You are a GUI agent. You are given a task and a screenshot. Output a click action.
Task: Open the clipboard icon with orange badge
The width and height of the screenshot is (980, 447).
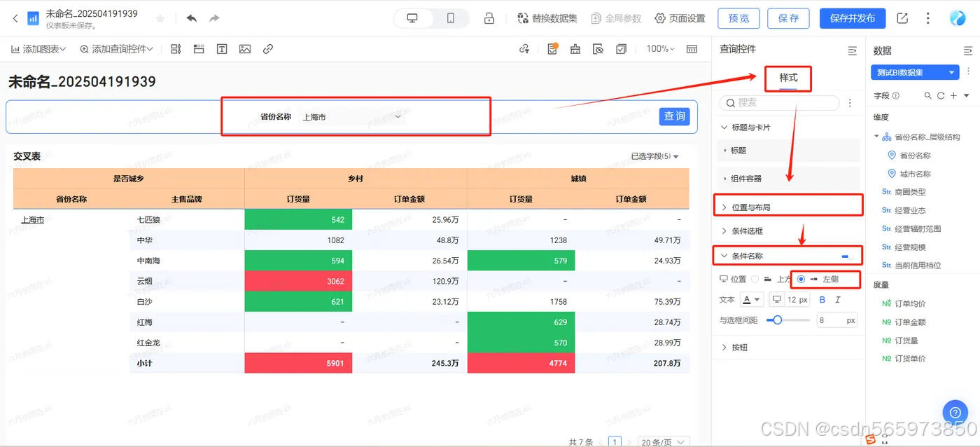(x=552, y=49)
